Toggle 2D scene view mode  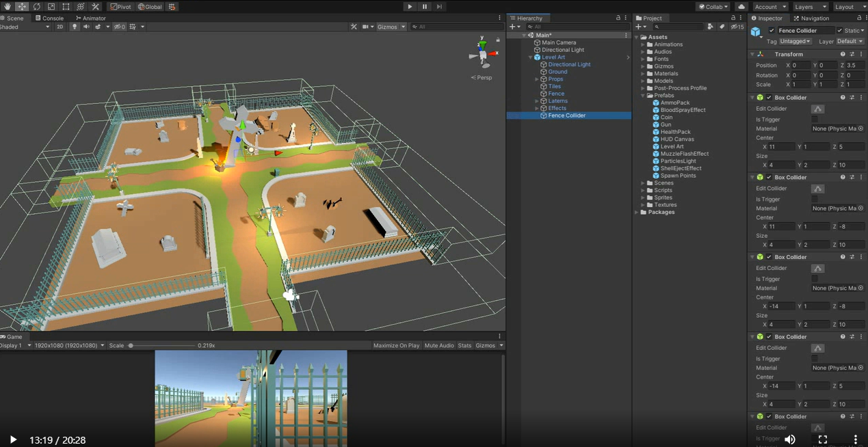pyautogui.click(x=60, y=27)
